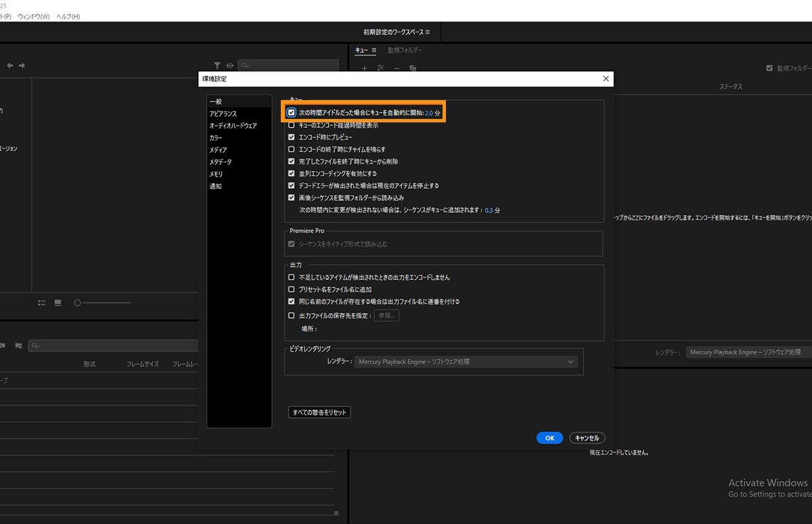Click the add output icon in queue panel
Viewport: 812px width, 524px height.
pyautogui.click(x=380, y=68)
